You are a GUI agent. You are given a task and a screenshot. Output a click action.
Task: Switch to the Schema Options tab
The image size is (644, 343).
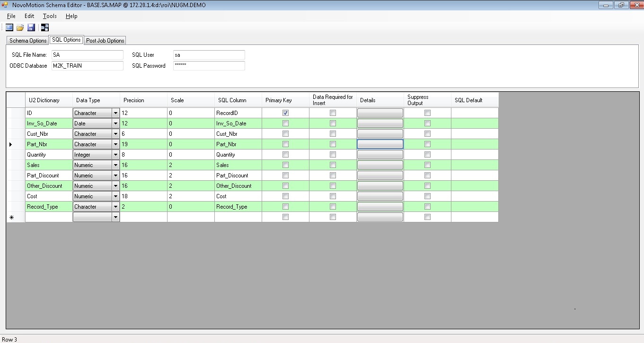pos(28,41)
